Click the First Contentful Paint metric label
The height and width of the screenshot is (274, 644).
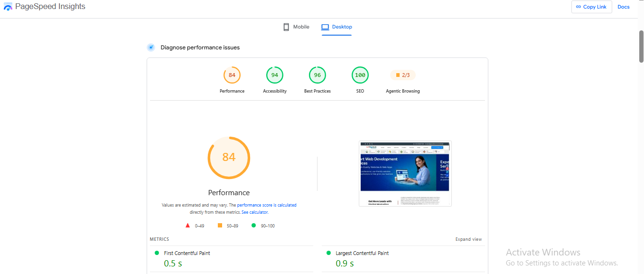[187, 253]
